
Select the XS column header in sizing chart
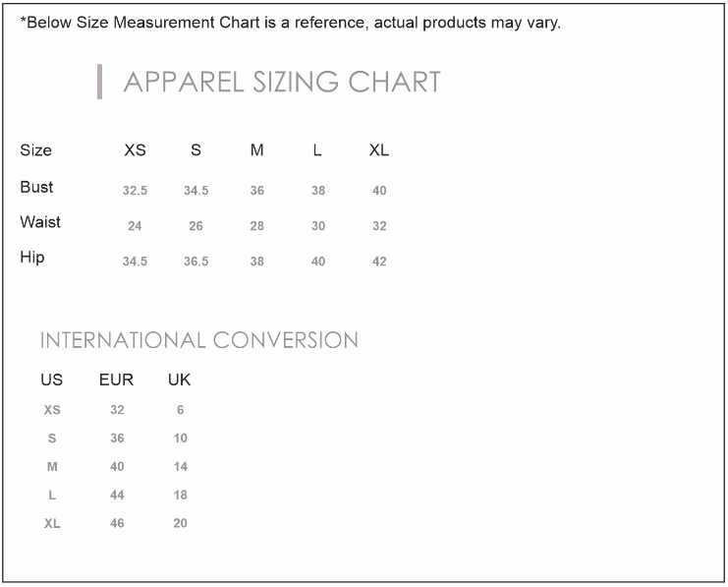point(135,150)
